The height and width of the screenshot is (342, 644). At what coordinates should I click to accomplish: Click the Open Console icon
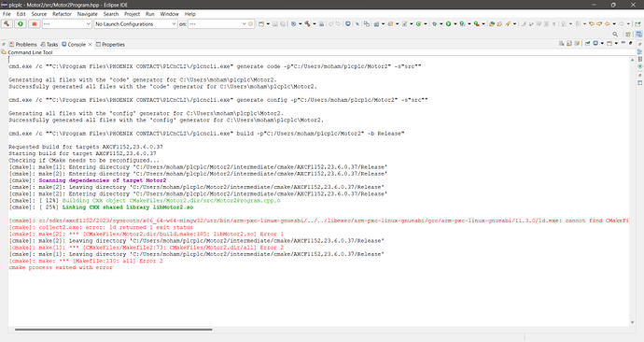coord(609,43)
